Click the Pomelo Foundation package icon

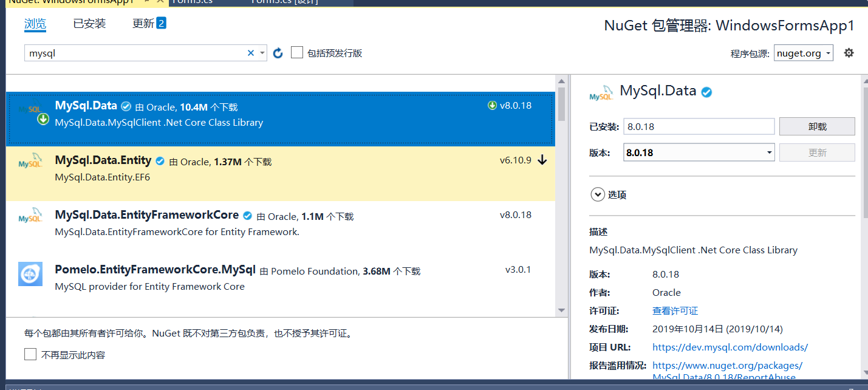pyautogui.click(x=30, y=274)
